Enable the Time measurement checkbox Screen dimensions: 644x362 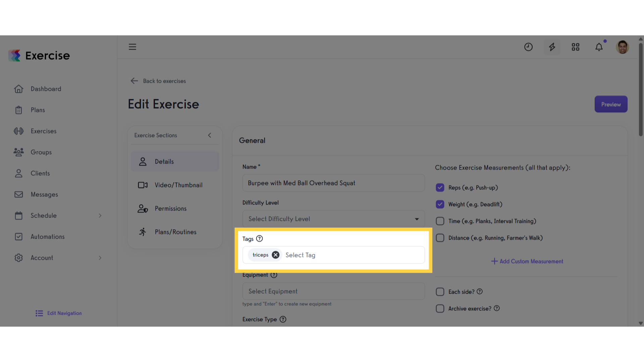pos(440,221)
